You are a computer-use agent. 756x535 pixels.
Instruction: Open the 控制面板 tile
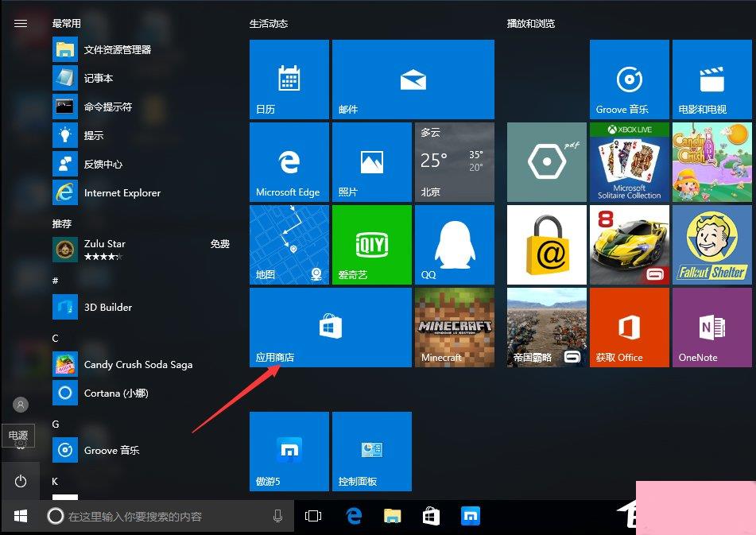tap(372, 452)
